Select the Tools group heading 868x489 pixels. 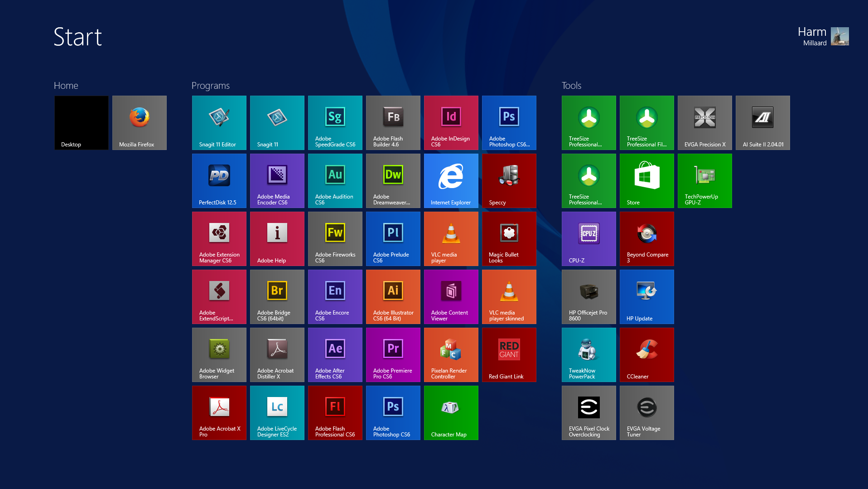coord(571,86)
